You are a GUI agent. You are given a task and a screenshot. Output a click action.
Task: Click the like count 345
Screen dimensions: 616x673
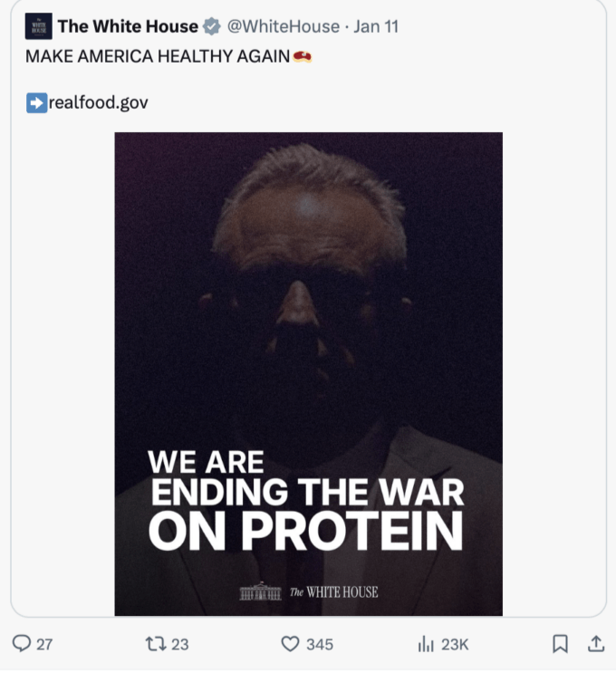click(320, 645)
